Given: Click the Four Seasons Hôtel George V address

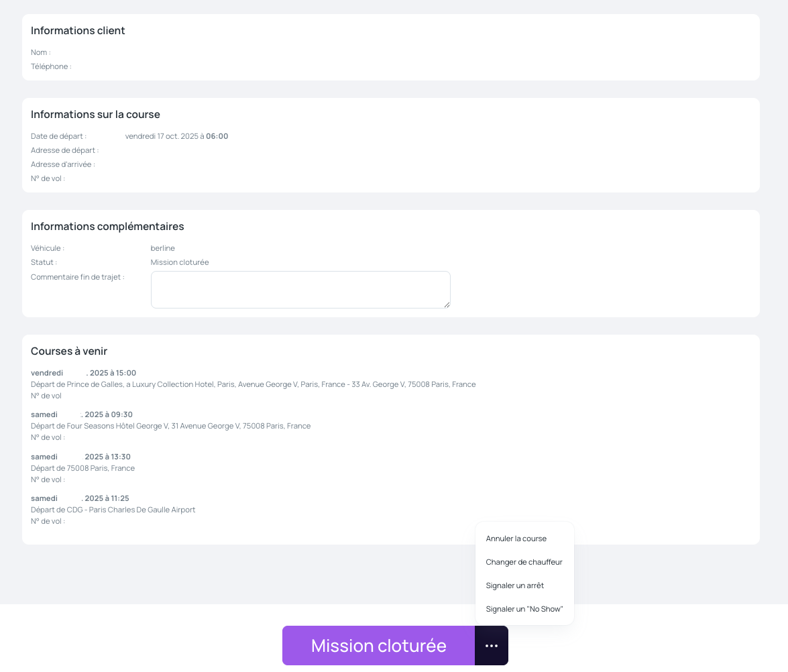Looking at the screenshot, I should [x=170, y=426].
